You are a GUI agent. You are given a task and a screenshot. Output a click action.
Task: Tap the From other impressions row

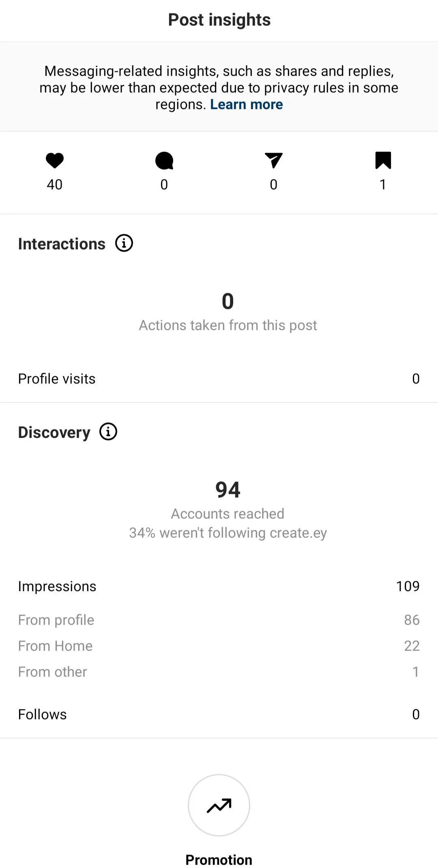[219, 672]
